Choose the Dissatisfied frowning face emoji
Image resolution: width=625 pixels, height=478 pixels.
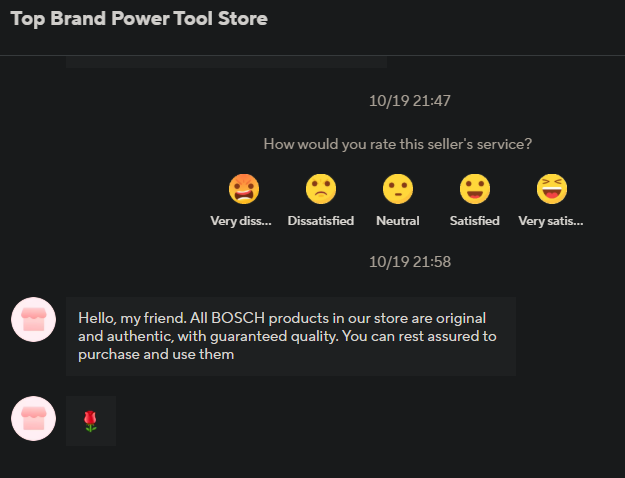[x=320, y=188]
